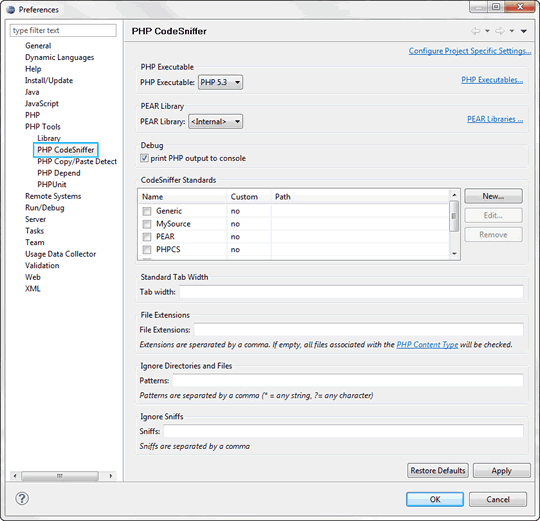Select Tasks preferences category
The image size is (540, 521).
[x=34, y=231]
